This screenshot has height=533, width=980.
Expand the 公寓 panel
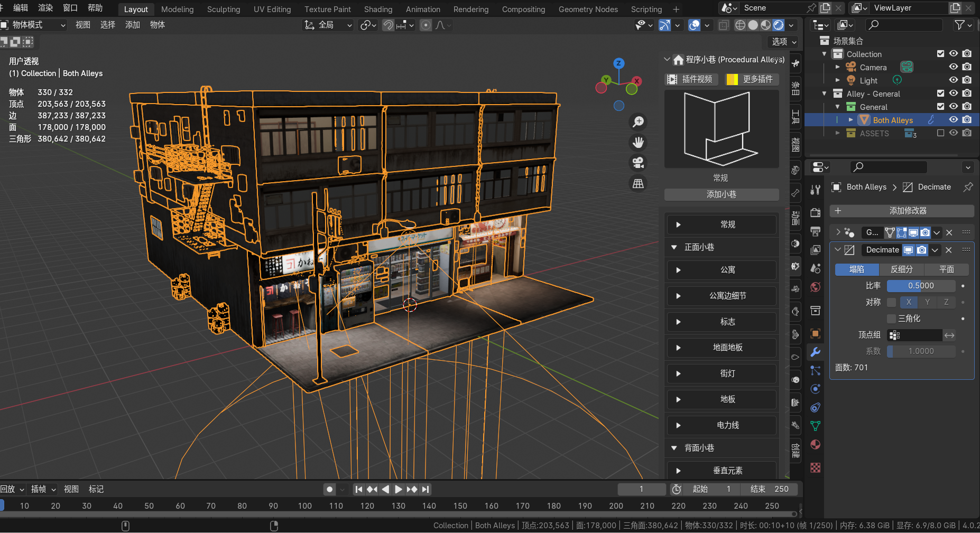pos(722,270)
